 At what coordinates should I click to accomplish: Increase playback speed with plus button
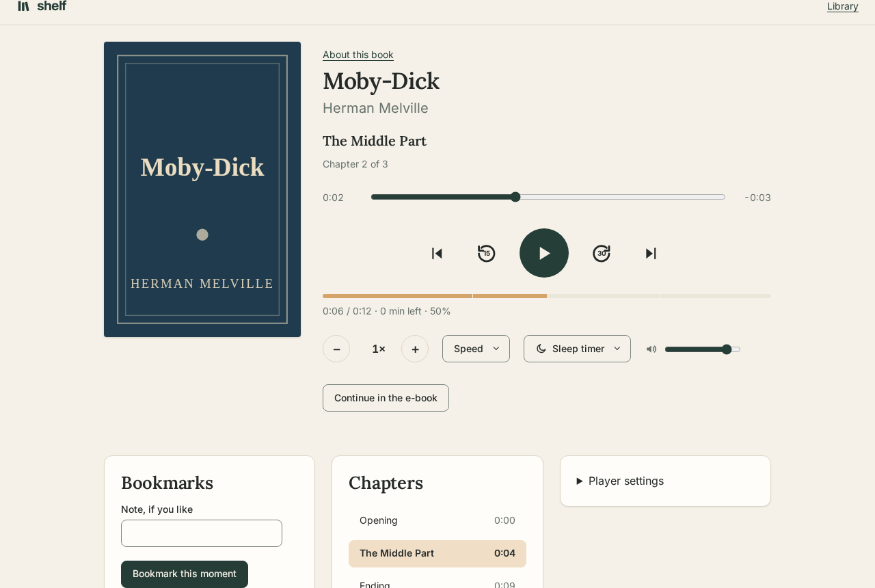coord(415,349)
